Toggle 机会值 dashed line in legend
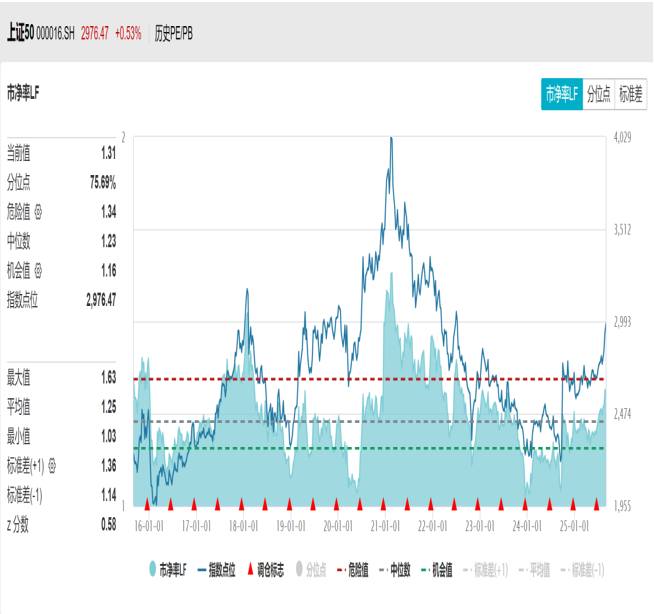 [x=437, y=569]
